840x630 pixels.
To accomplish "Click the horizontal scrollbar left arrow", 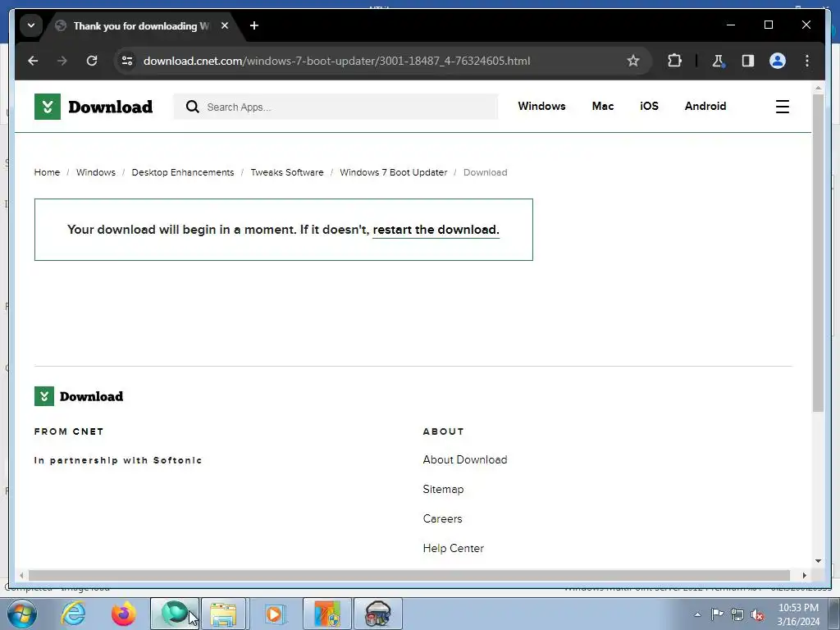I will [21, 575].
